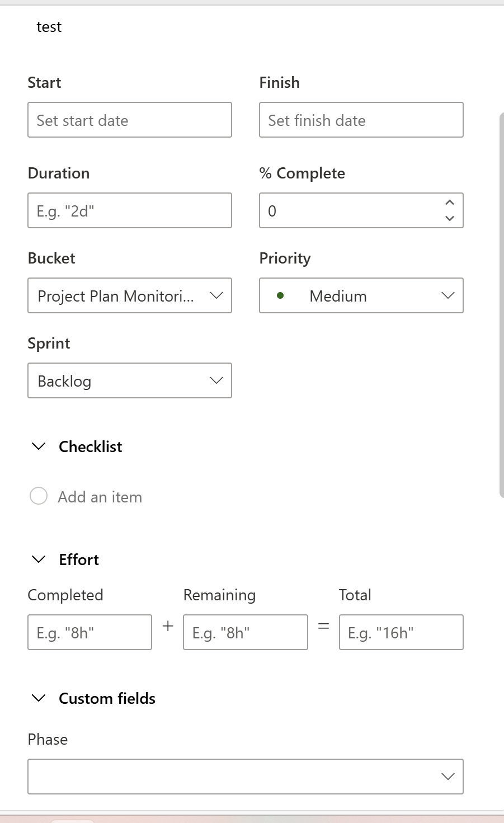
Task: Click the Set finish date field
Action: coord(361,120)
